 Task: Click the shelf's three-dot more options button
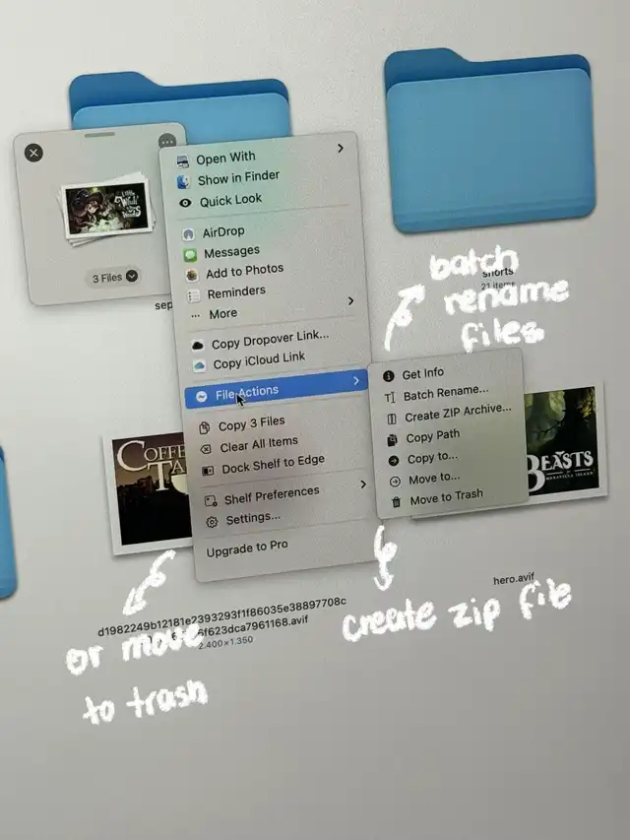click(166, 144)
